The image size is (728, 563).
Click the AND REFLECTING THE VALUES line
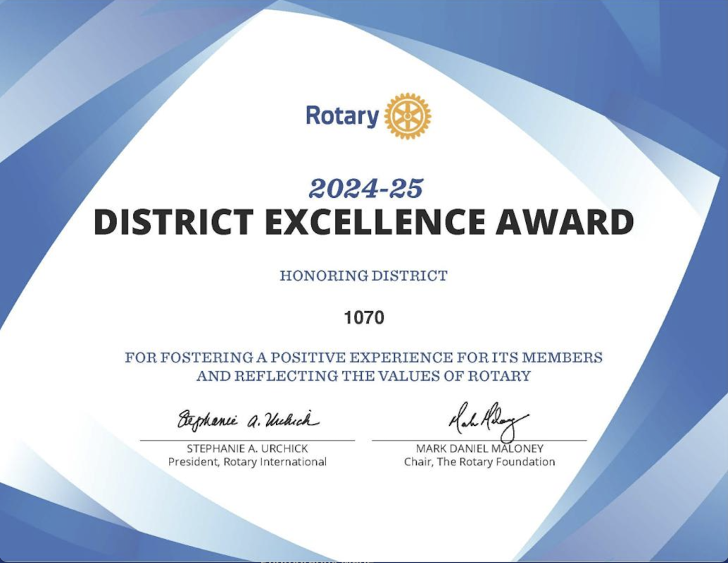pyautogui.click(x=363, y=376)
